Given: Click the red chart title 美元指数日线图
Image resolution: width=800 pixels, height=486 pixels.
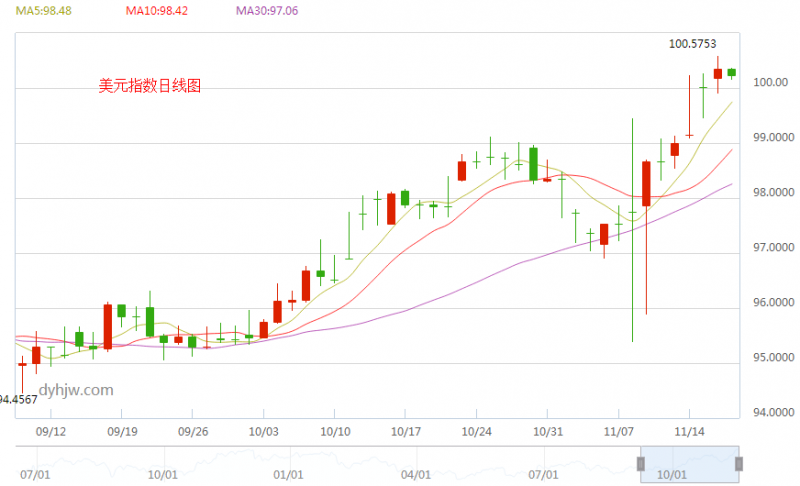Looking at the screenshot, I should (149, 86).
